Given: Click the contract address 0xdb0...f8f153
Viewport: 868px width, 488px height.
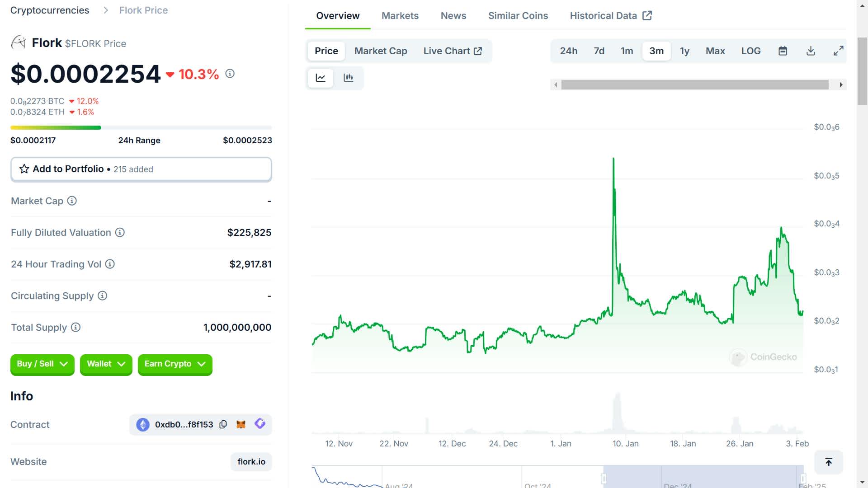Looking at the screenshot, I should point(184,424).
